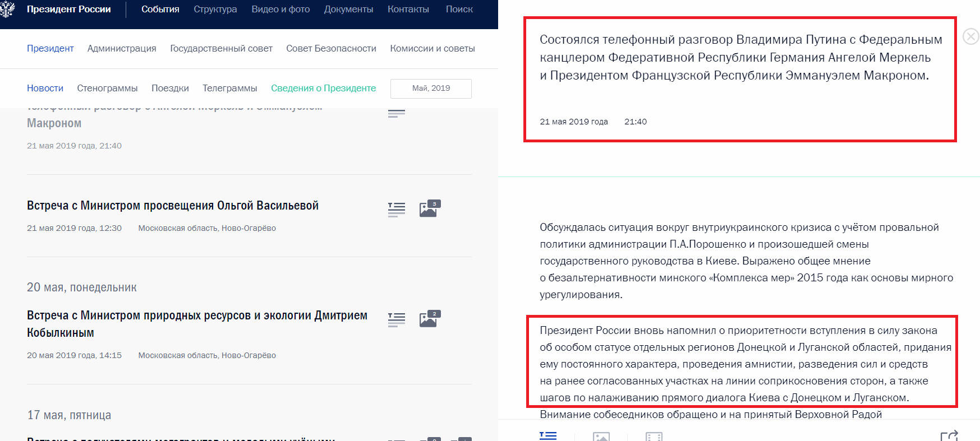The height and width of the screenshot is (441, 980).
Task: Click line Внимание собеседников обращено
Action: coord(711,414)
